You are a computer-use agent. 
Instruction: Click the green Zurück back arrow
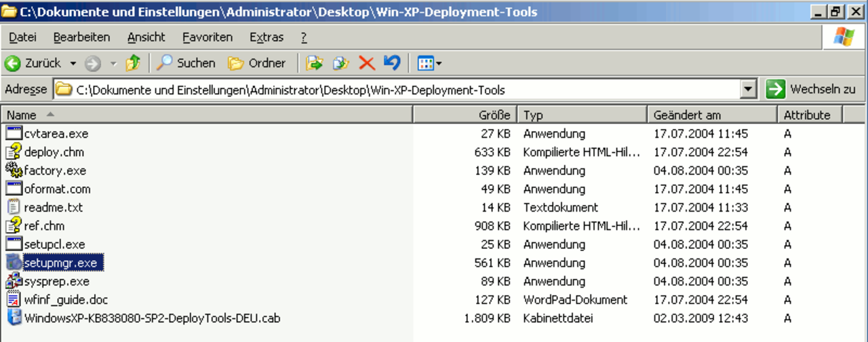(x=12, y=63)
